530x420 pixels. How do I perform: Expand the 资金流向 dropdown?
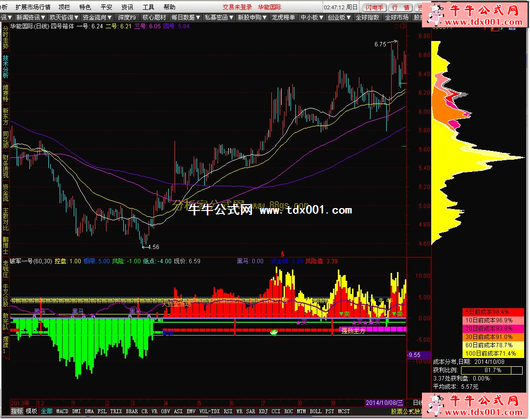point(96,17)
